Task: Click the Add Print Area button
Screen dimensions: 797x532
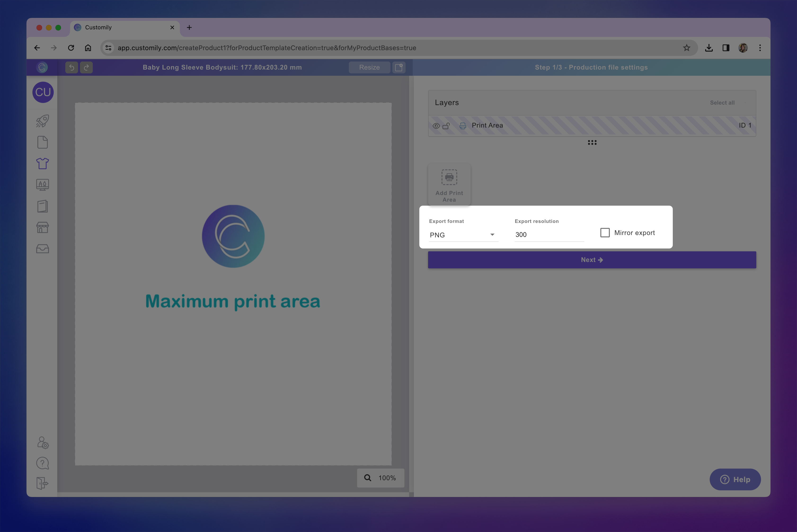Action: pyautogui.click(x=449, y=185)
